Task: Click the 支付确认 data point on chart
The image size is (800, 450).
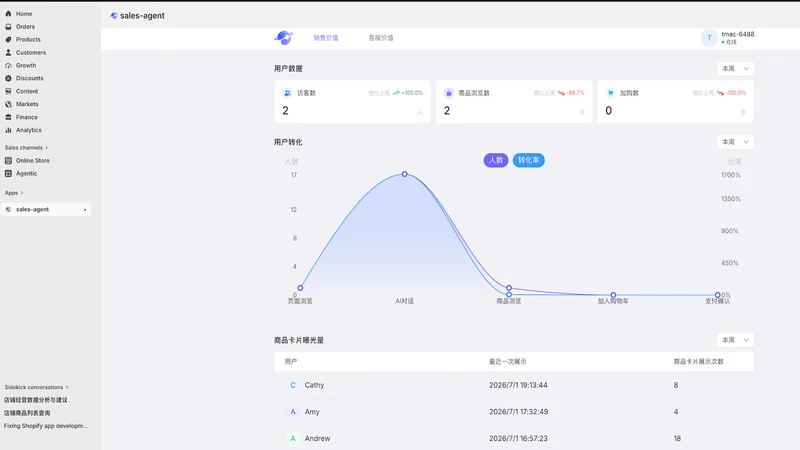Action: (x=717, y=295)
